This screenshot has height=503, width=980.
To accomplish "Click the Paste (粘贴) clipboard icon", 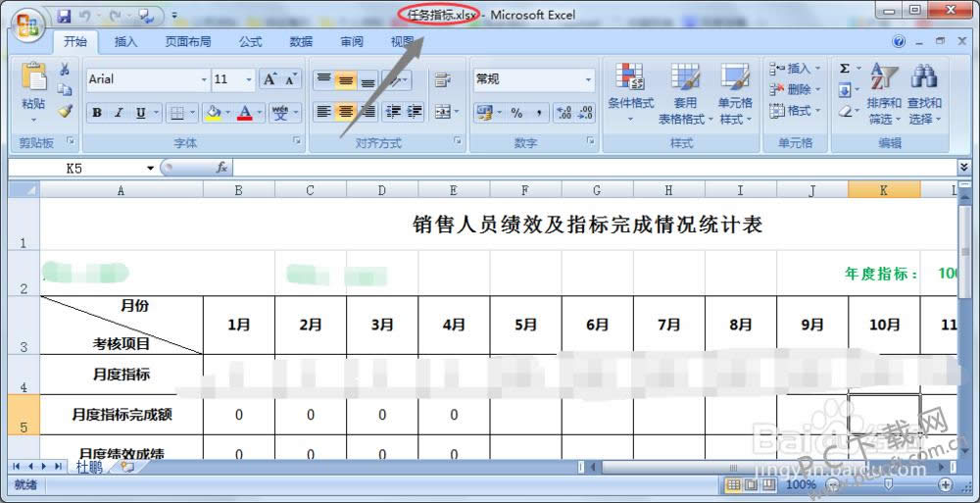I will point(33,78).
